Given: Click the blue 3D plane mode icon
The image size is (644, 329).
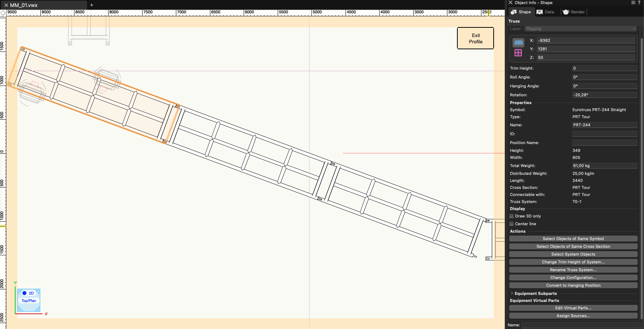Looking at the screenshot, I should pos(518,43).
